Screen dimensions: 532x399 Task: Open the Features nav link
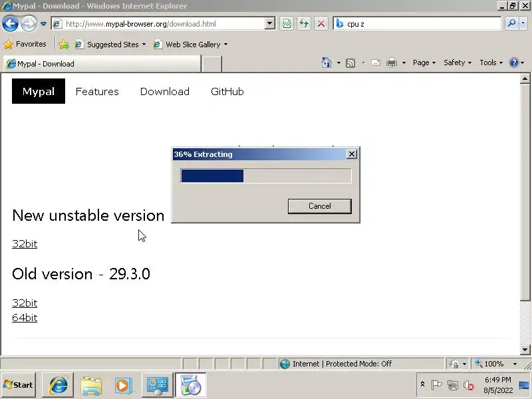click(x=97, y=92)
